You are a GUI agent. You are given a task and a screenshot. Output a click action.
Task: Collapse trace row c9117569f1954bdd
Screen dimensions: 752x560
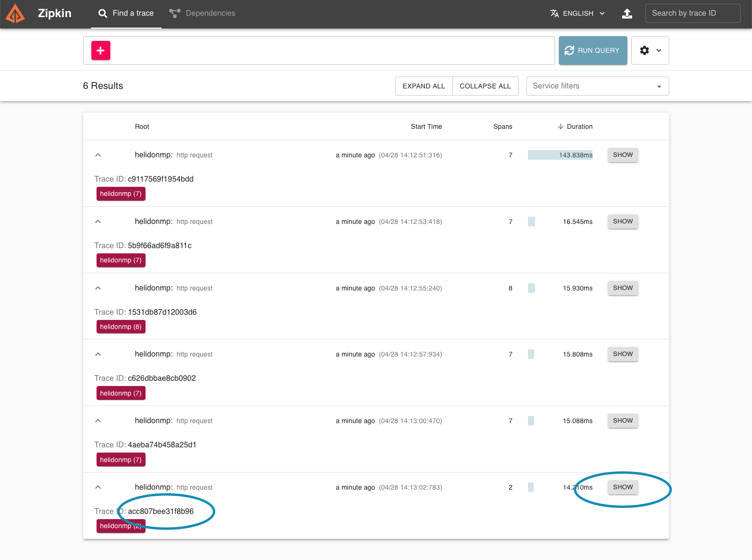click(98, 155)
